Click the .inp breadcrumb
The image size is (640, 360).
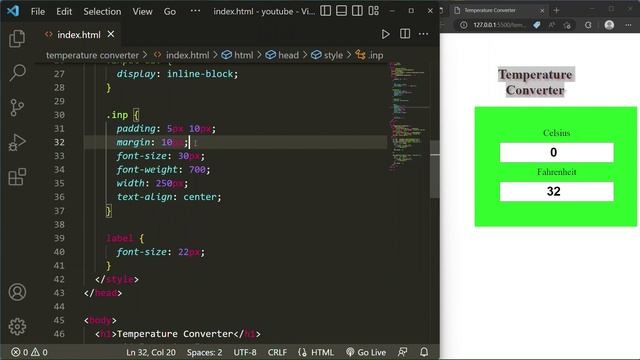click(x=376, y=55)
